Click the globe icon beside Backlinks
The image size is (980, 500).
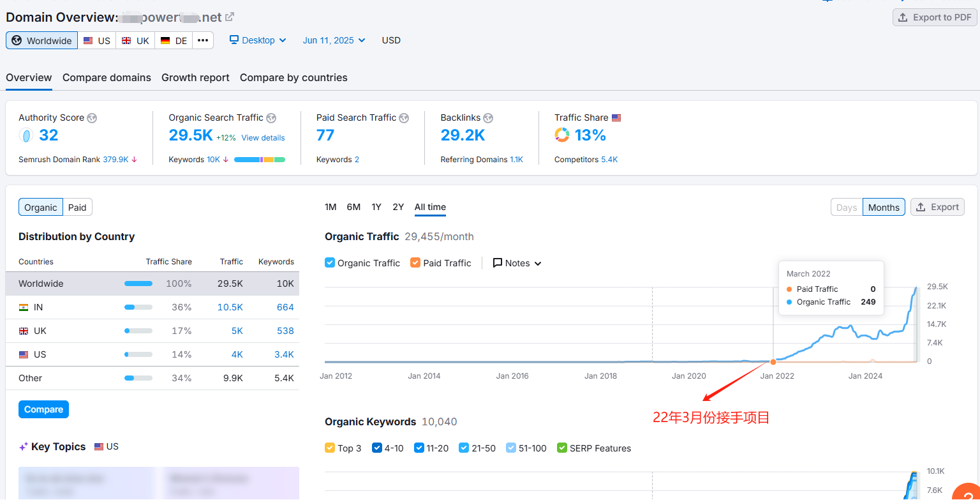488,118
